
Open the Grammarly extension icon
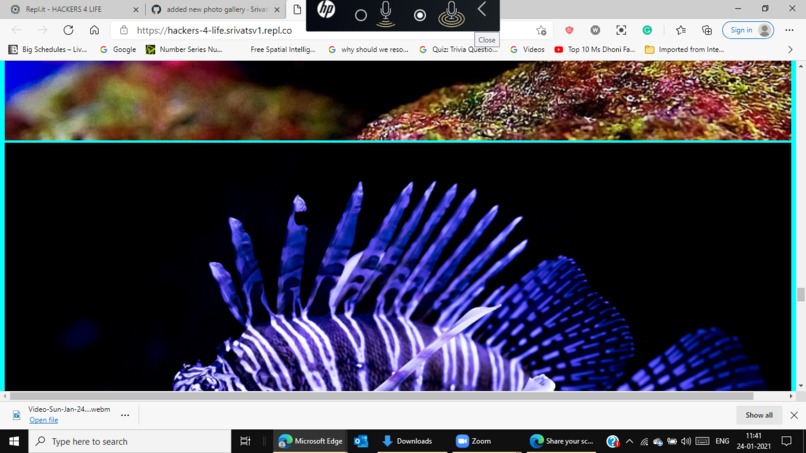(647, 30)
